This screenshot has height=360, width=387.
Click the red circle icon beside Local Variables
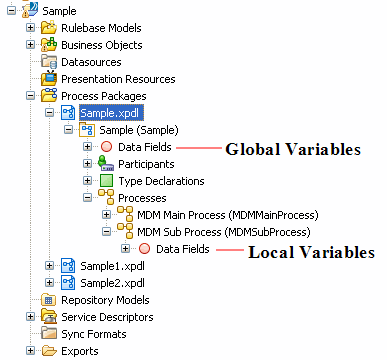144,249
